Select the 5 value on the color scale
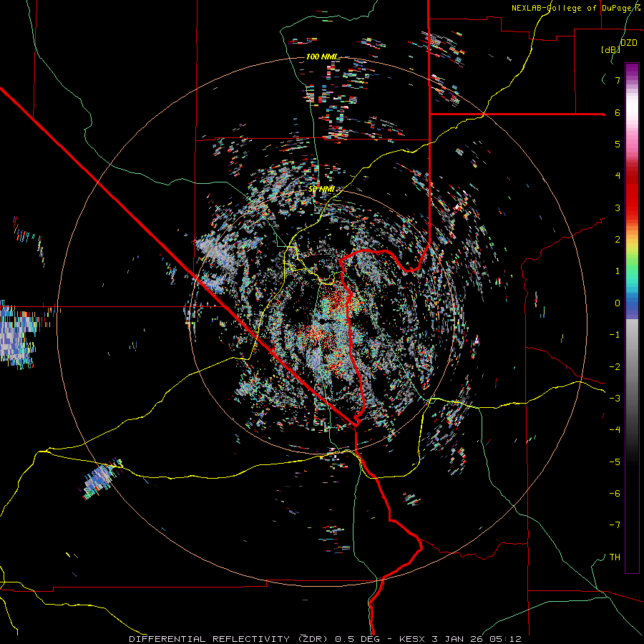 (618, 144)
